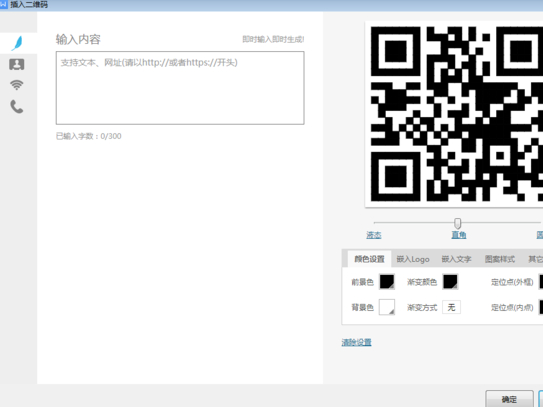Click the 清除设置 link
The width and height of the screenshot is (543, 407).
(356, 343)
